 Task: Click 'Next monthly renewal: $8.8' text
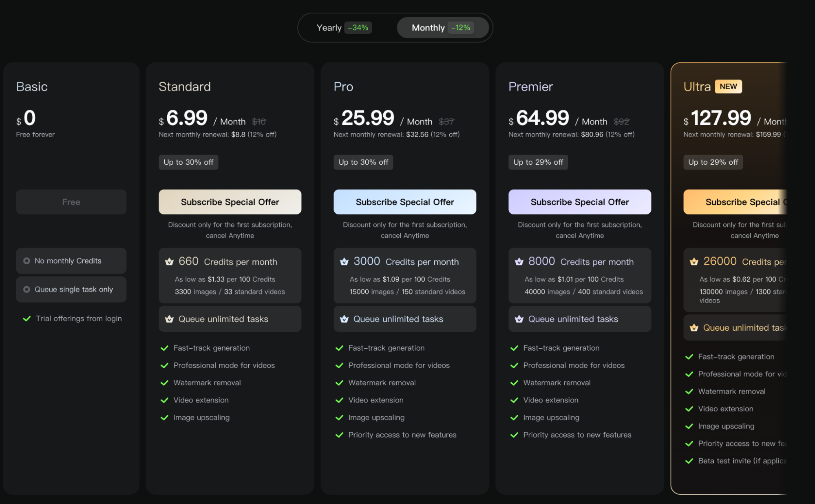point(202,135)
